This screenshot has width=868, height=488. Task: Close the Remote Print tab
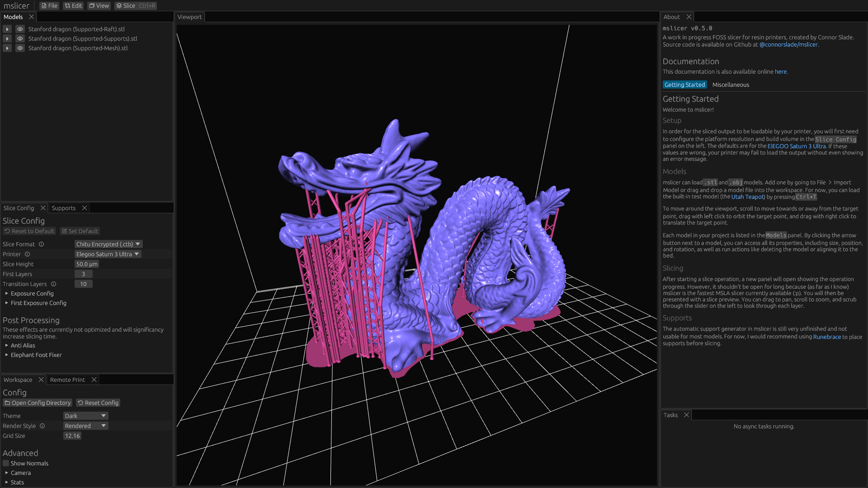94,380
